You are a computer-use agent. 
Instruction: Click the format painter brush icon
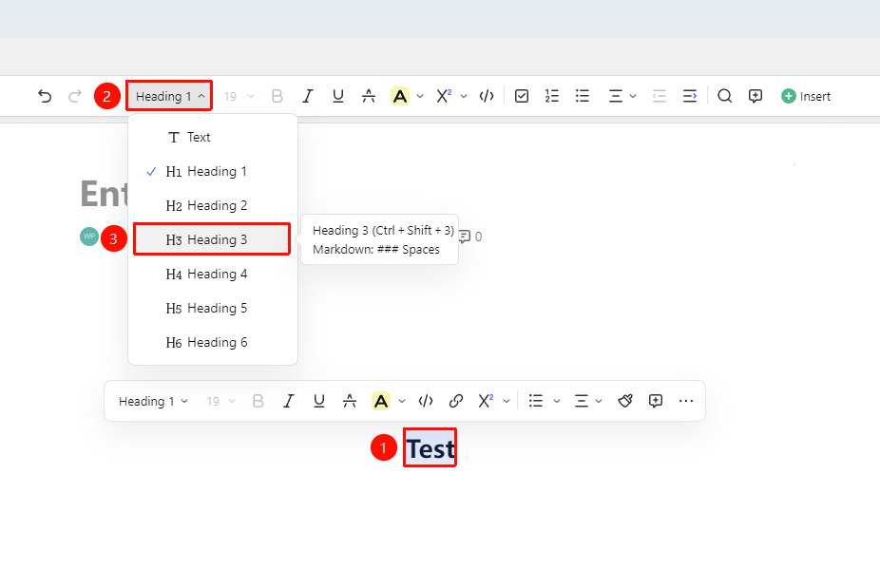point(625,401)
